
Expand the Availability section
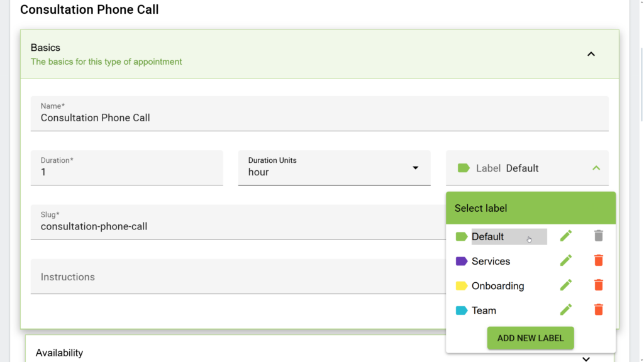click(586, 358)
